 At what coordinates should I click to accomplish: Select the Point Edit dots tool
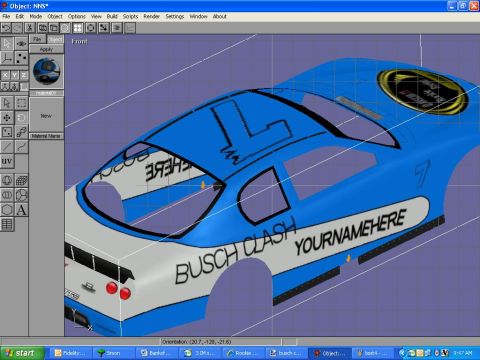21,58
